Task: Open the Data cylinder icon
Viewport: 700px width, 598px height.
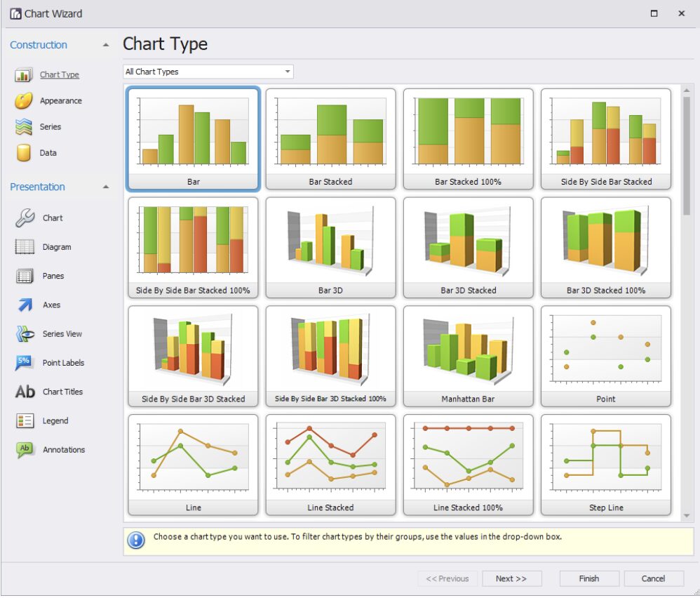Action: pos(24,153)
